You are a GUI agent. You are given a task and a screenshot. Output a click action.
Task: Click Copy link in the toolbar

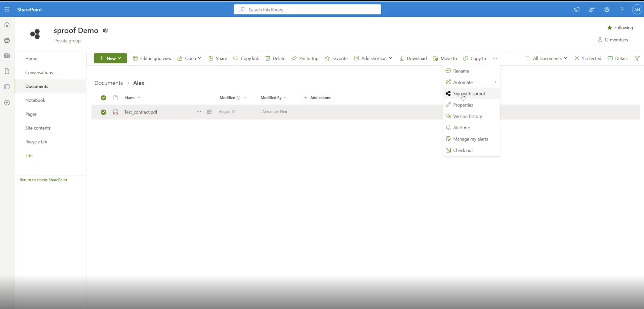246,58
